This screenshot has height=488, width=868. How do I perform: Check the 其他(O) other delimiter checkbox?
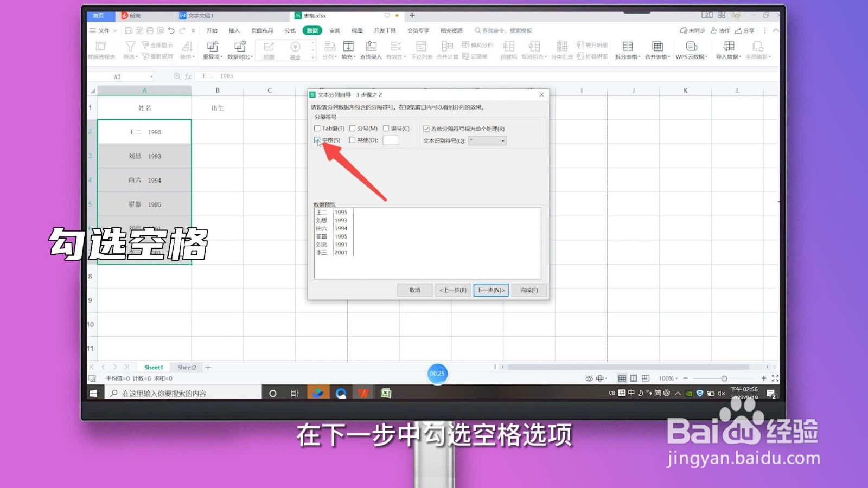click(x=352, y=140)
